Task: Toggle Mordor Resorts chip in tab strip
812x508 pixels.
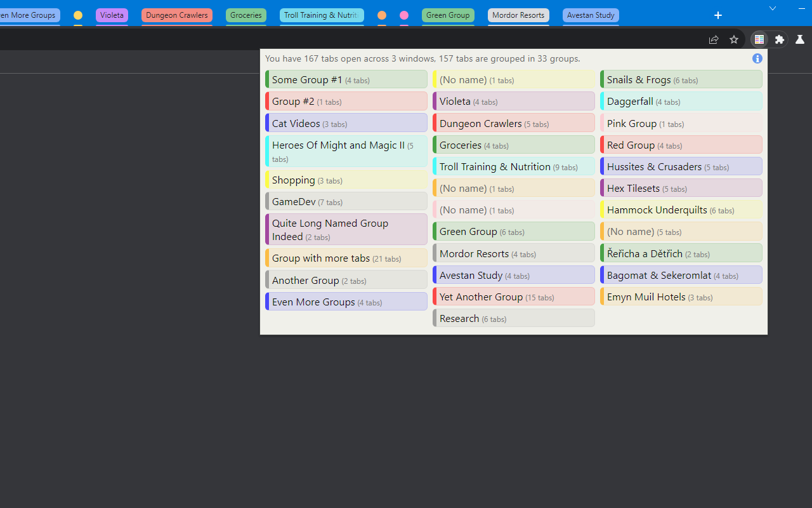Action: (x=518, y=15)
